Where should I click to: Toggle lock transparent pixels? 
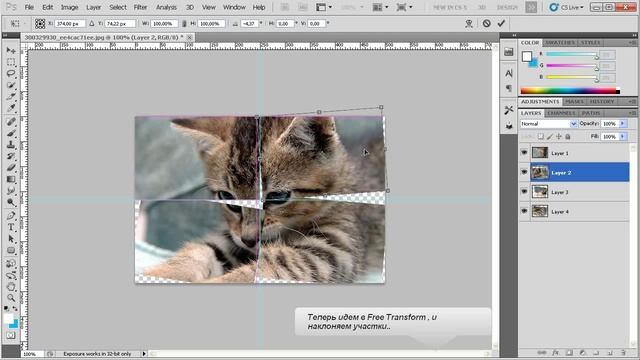541,136
